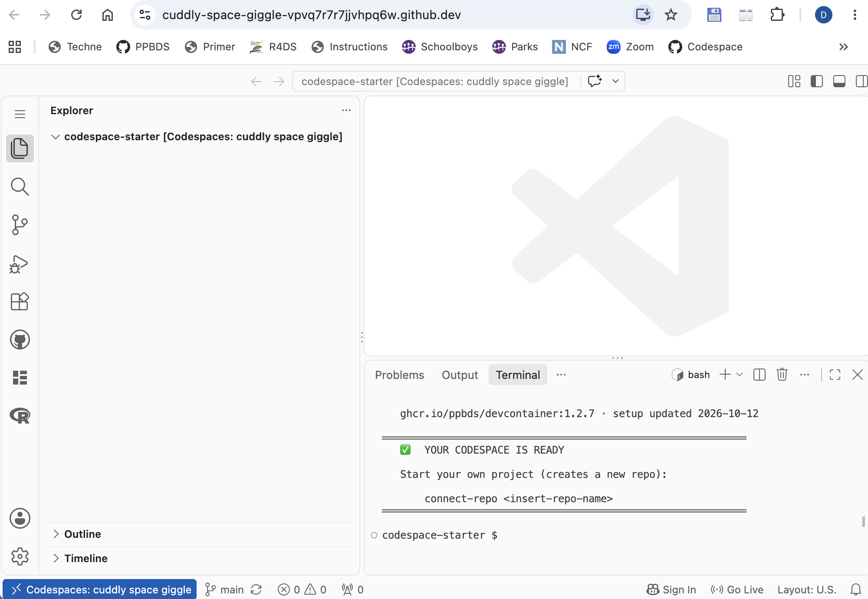Image resolution: width=868 pixels, height=599 pixels.
Task: Show more bookmarks with the double chevron
Action: [843, 47]
